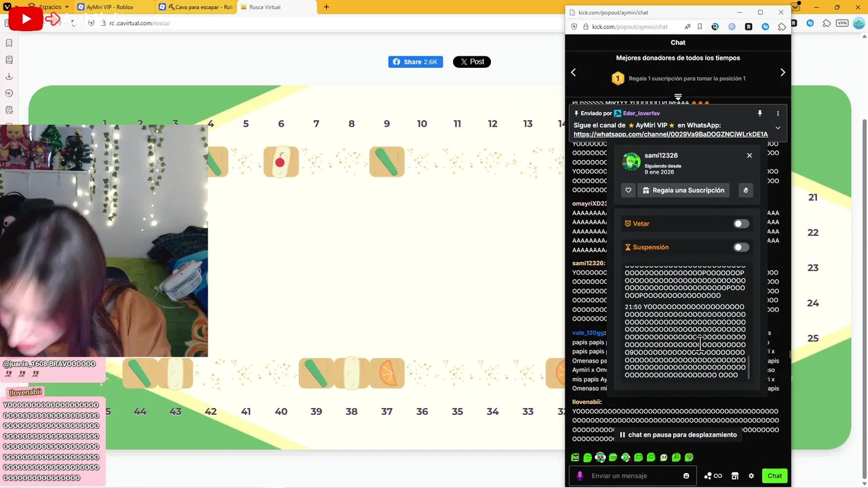Expand the pinned message chevron
This screenshot has width=868, height=488.
(778, 127)
